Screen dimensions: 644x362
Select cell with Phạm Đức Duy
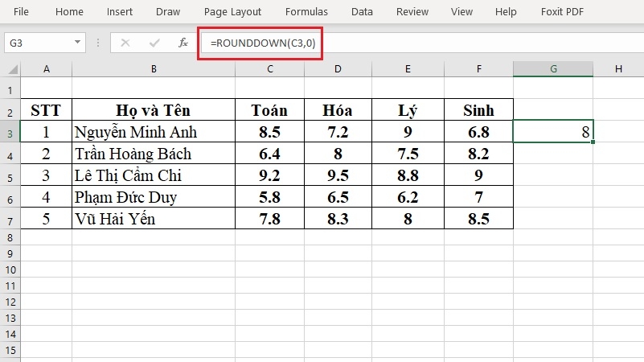coord(154,197)
